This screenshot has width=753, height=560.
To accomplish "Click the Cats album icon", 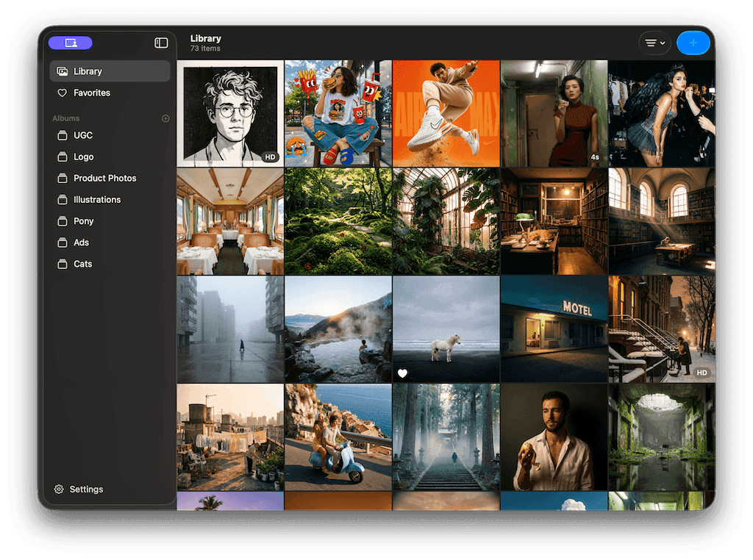I will click(63, 264).
